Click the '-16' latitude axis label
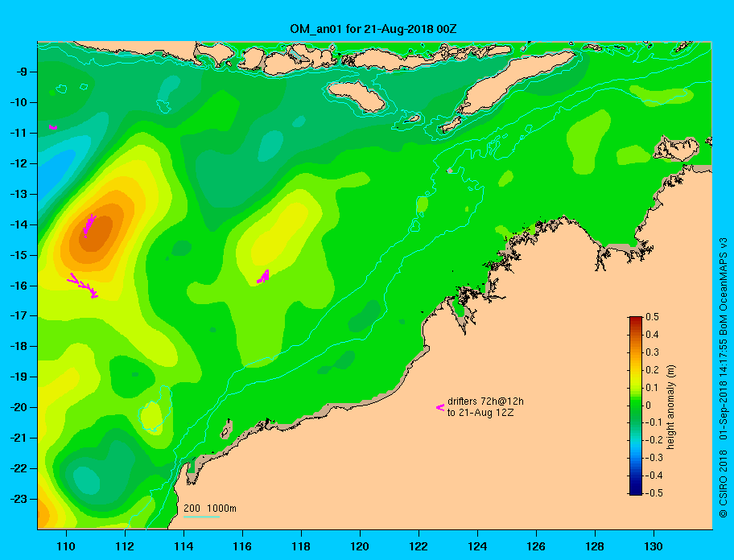Screen dimensions: 734x560 [x=19, y=286]
